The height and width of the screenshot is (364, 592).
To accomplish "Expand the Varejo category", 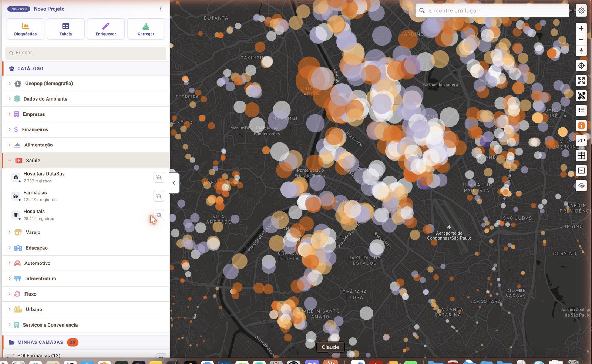I will click(x=86, y=232).
